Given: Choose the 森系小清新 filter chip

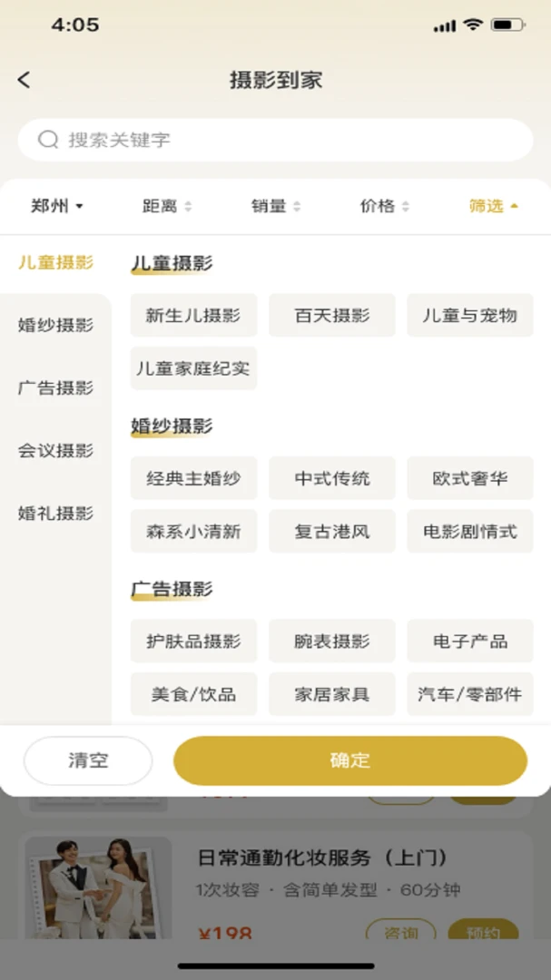Looking at the screenshot, I should coord(194,531).
